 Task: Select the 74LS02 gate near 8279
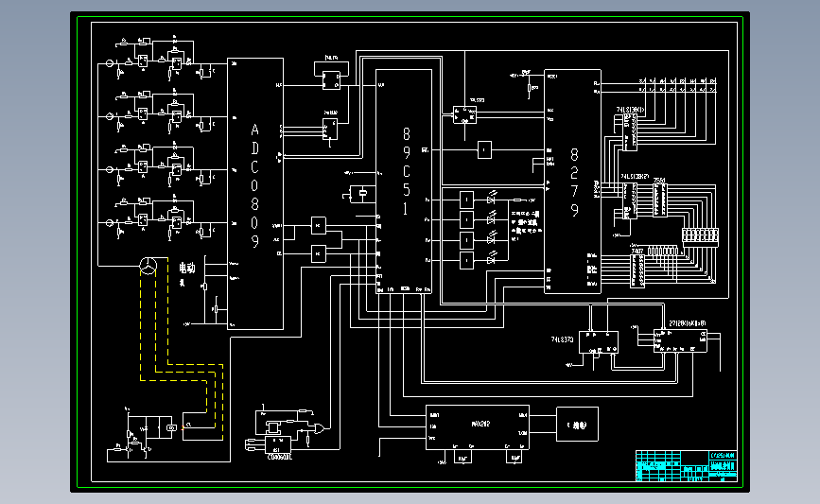[465, 115]
